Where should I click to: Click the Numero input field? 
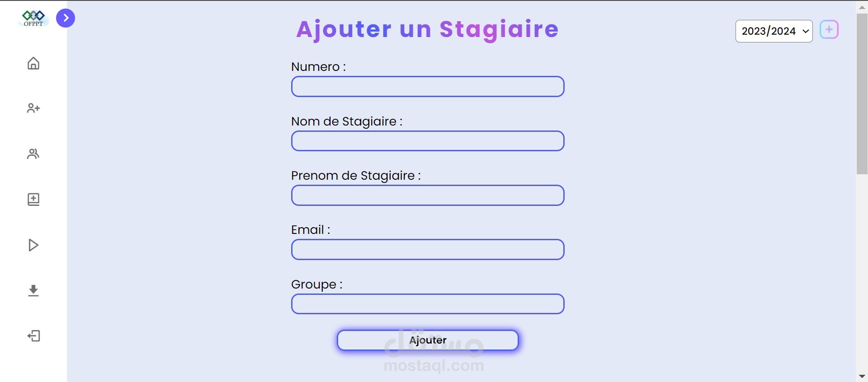(427, 87)
